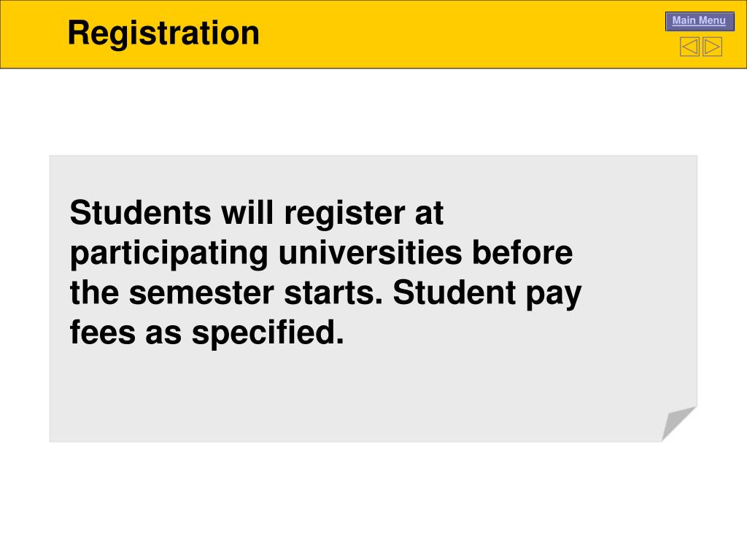
Task: Open the Main Menu link
Action: [x=700, y=21]
